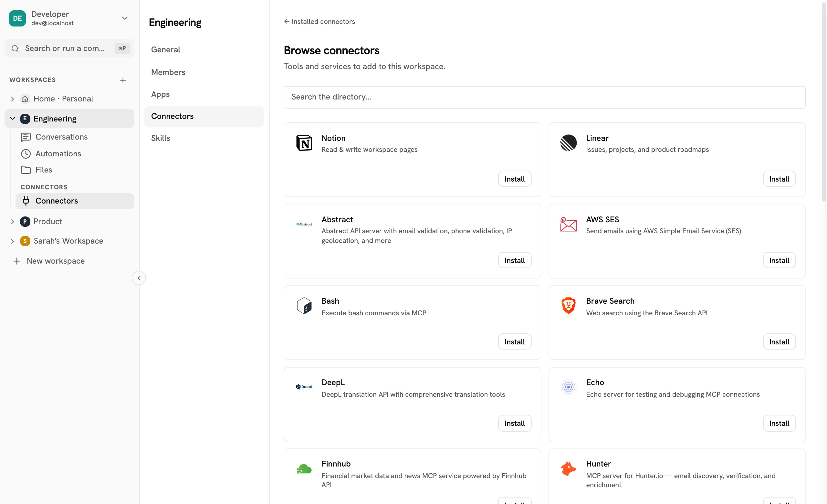The image size is (827, 504).
Task: Click the Engineering workspace E badge
Action: click(x=25, y=119)
